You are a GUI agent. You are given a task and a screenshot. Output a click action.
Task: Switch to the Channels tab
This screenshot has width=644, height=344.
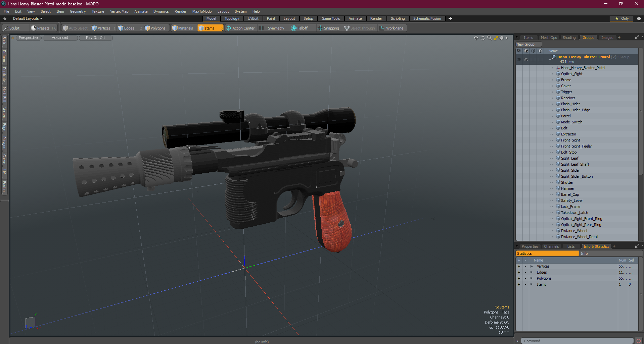click(x=551, y=246)
